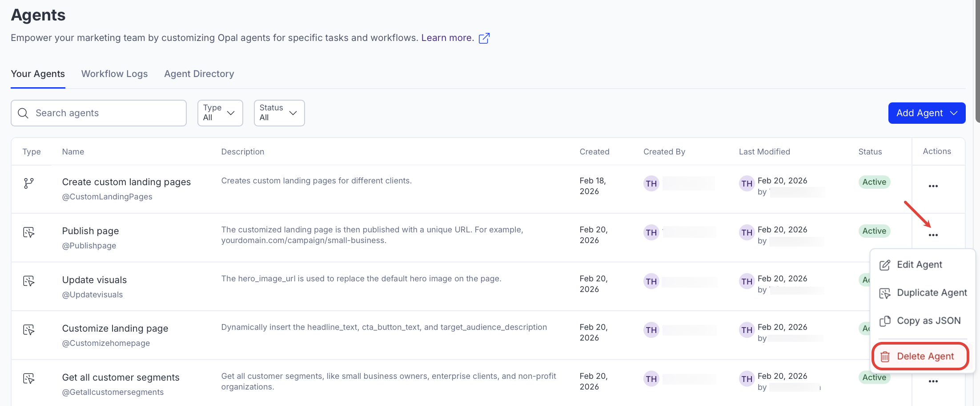Expand the Type filter dropdown
This screenshot has width=980, height=406.
pos(220,113)
